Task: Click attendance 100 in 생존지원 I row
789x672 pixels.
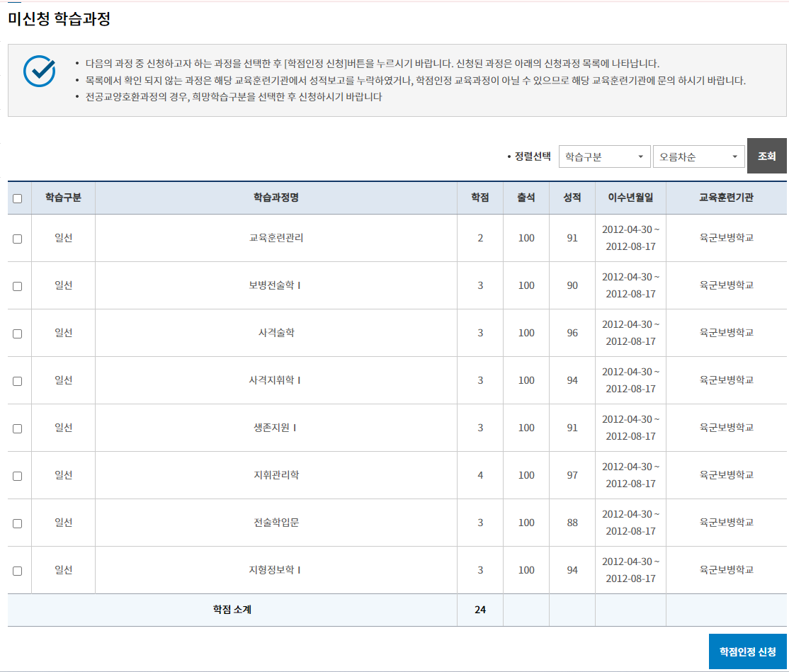Action: pos(526,428)
